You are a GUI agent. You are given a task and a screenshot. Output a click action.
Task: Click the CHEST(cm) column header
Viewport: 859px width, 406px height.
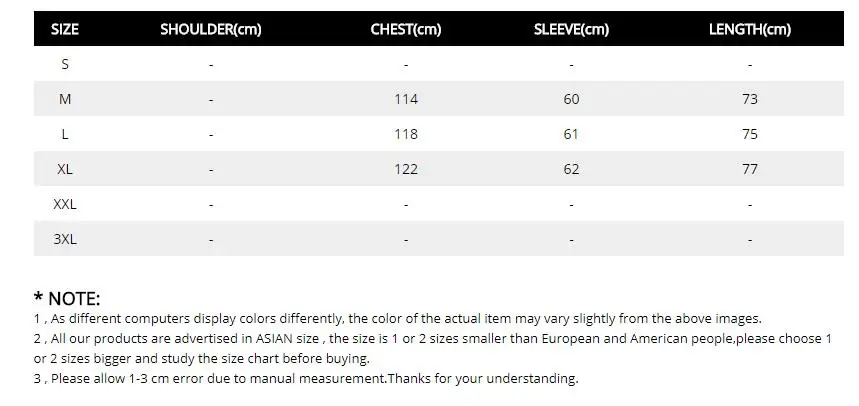tap(405, 30)
